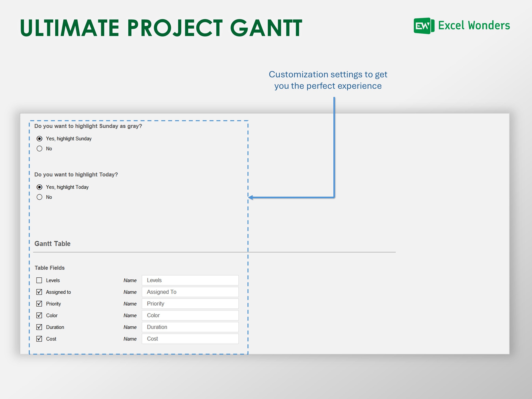Uncheck the Cost field checkbox
Image resolution: width=532 pixels, height=399 pixels.
click(39, 339)
